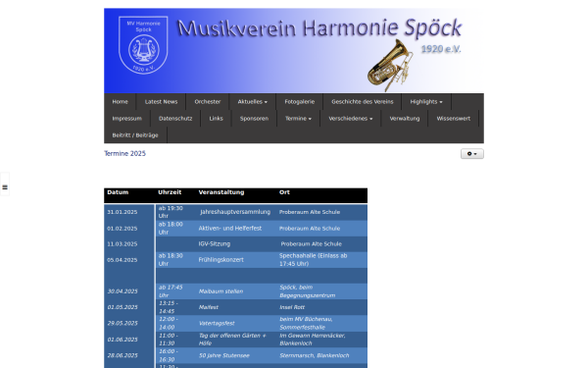Screen dimensions: 588x368
Task: Click the Termine 2025 heading link
Action: pyautogui.click(x=124, y=153)
